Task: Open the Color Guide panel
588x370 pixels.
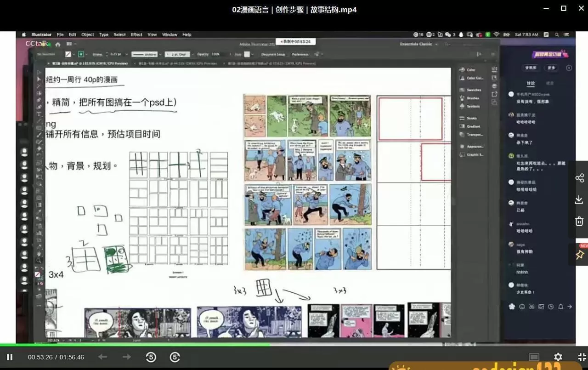Action: [x=474, y=78]
